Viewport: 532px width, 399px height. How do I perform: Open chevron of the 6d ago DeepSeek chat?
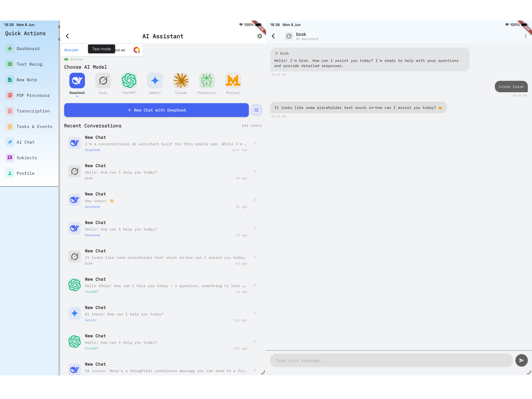(x=254, y=228)
